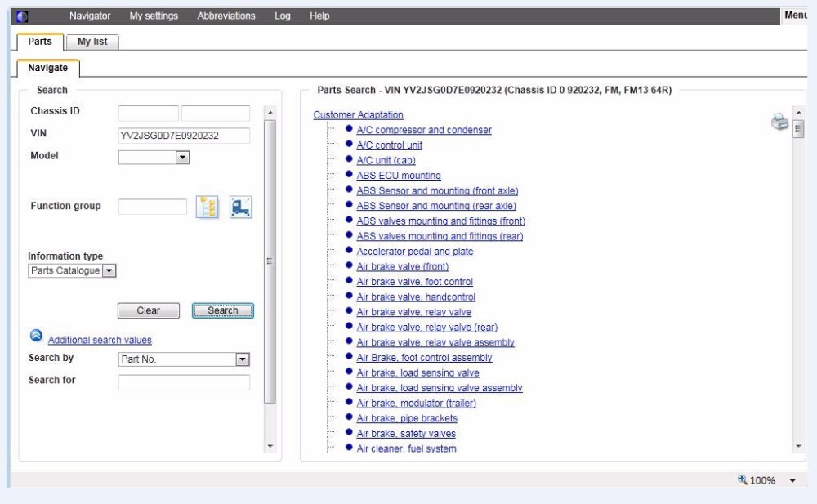This screenshot has height=504, width=817.
Task: Open the Help menu
Action: point(319,16)
